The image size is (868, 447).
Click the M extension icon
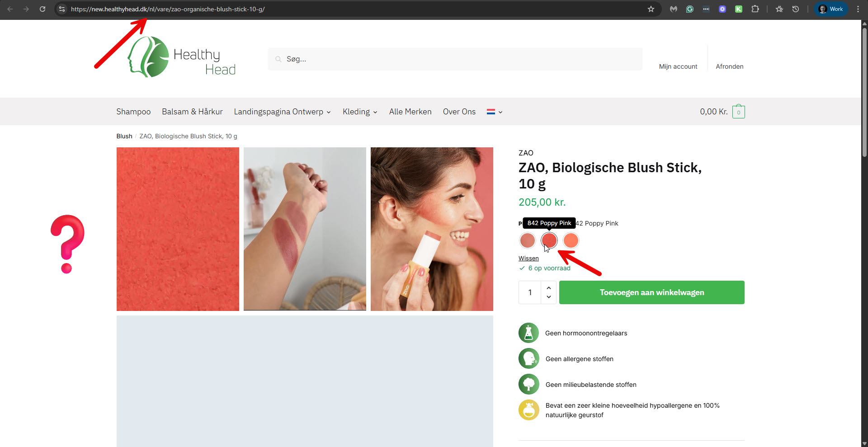point(674,9)
